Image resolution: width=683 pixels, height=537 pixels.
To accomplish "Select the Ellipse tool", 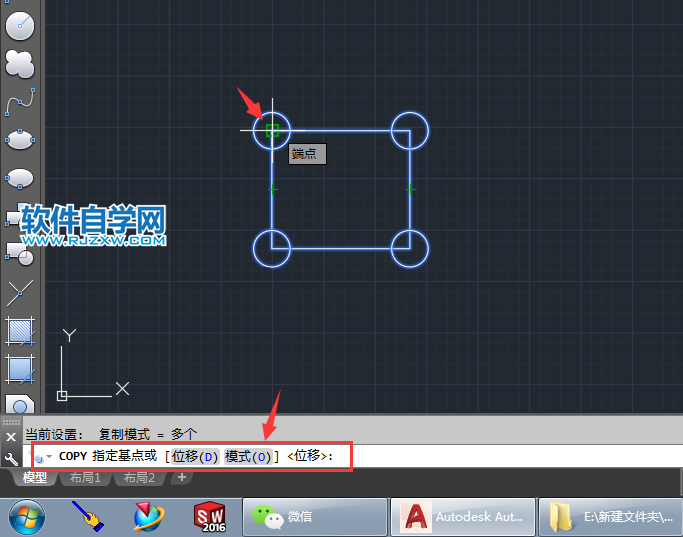I will pos(20,140).
